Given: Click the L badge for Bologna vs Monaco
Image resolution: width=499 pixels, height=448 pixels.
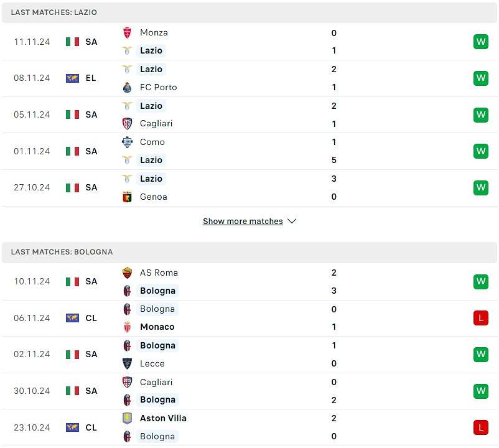Looking at the screenshot, I should point(480,318).
